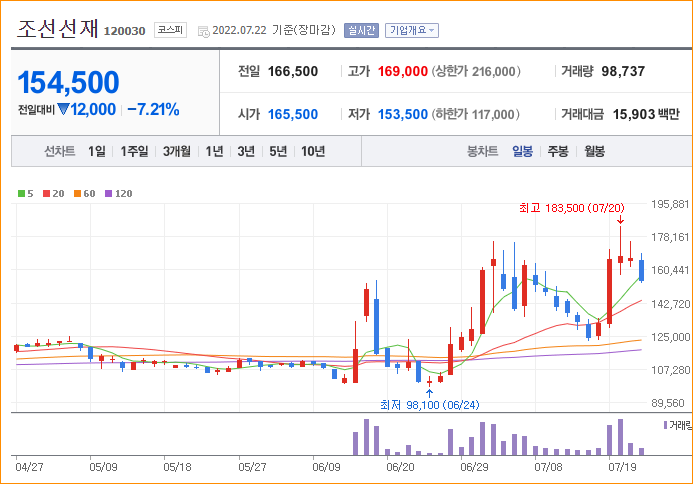The width and height of the screenshot is (693, 484).
Task: Select the 1일 line chart tab
Action: pos(97,151)
